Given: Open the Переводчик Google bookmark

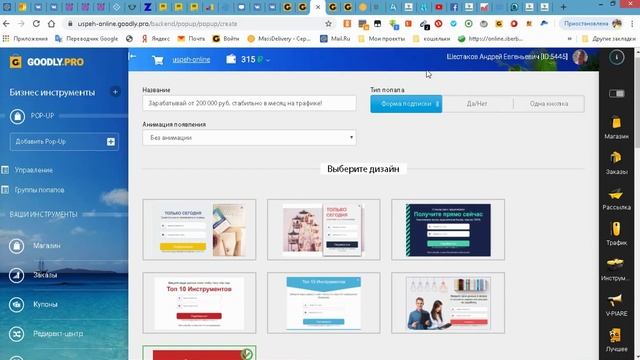Looking at the screenshot, I should coord(87,39).
